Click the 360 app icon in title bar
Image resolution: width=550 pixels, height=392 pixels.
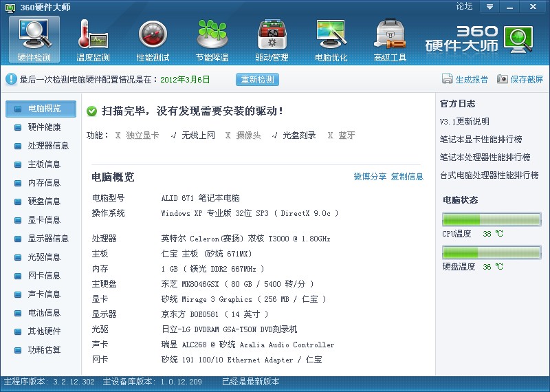point(10,8)
